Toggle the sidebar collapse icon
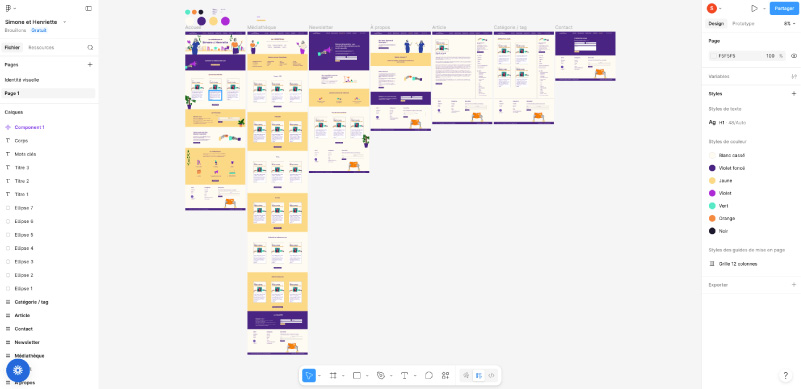This screenshot has width=801, height=389. click(89, 8)
